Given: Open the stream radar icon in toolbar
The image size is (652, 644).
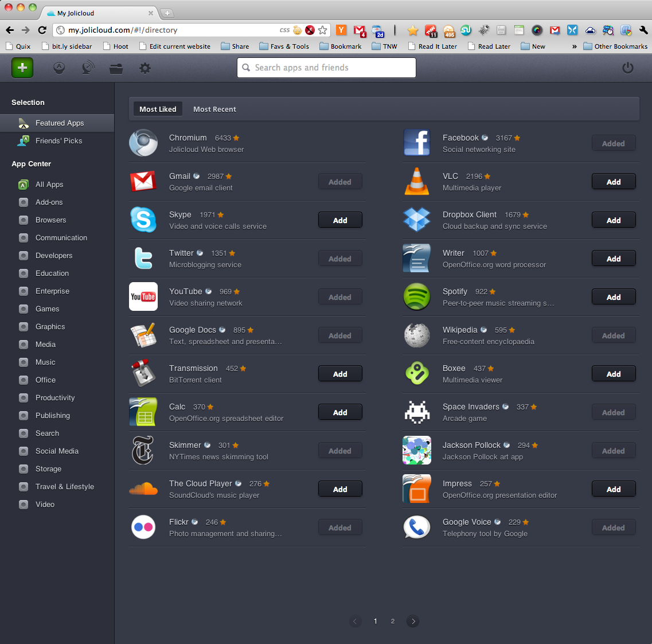Looking at the screenshot, I should click(87, 67).
